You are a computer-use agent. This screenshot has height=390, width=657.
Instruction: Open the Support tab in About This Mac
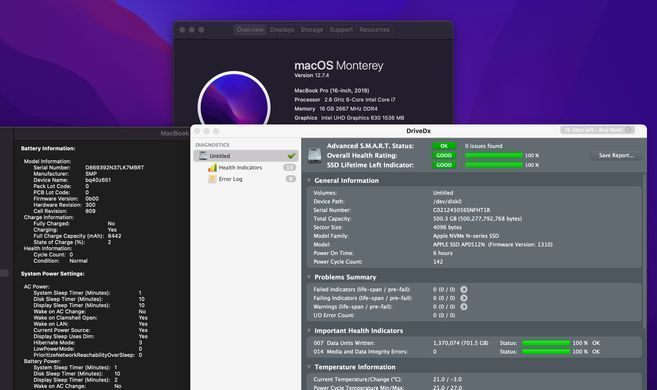click(x=341, y=30)
